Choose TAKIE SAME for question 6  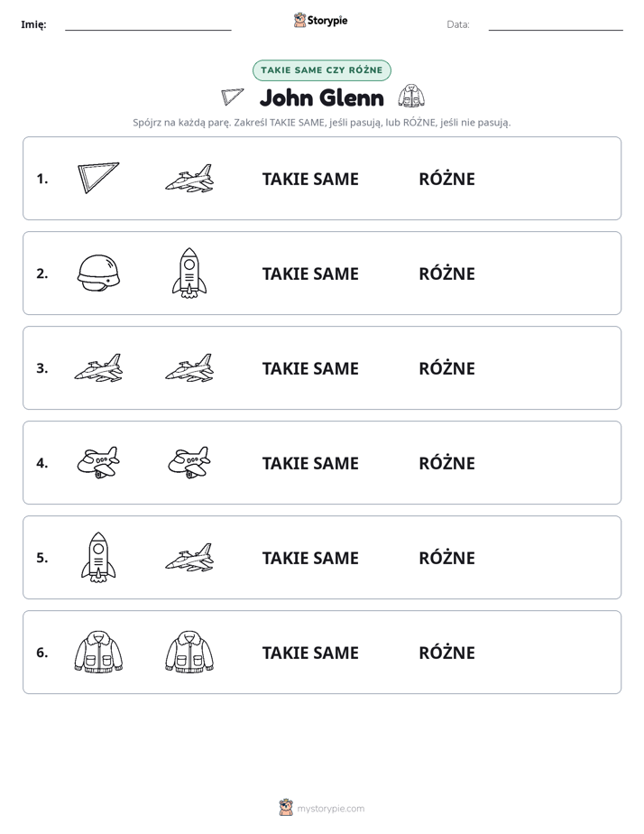pyautogui.click(x=310, y=653)
